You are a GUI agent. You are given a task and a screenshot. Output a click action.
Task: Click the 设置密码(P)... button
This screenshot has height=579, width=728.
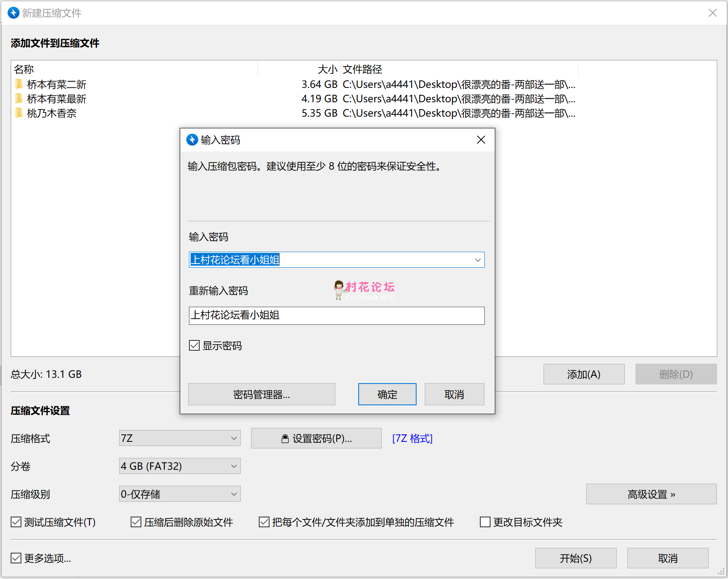[x=316, y=438]
